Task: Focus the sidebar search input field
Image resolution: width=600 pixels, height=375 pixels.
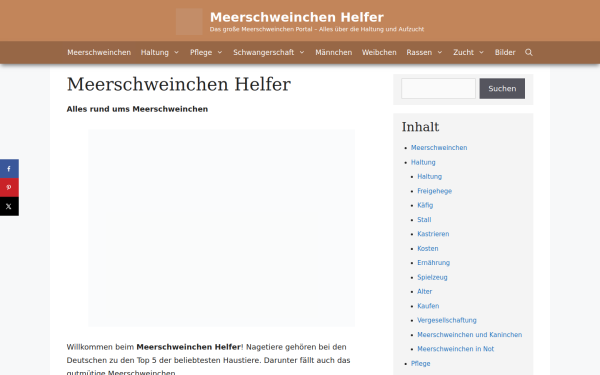Action: (x=438, y=88)
